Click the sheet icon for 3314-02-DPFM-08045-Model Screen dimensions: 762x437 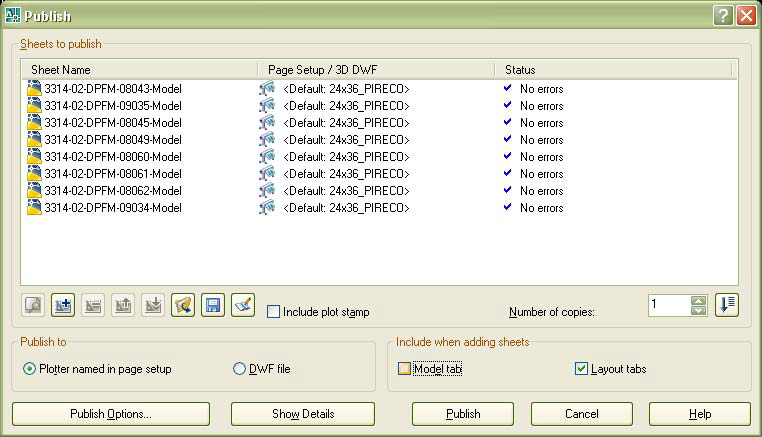[x=34, y=122]
